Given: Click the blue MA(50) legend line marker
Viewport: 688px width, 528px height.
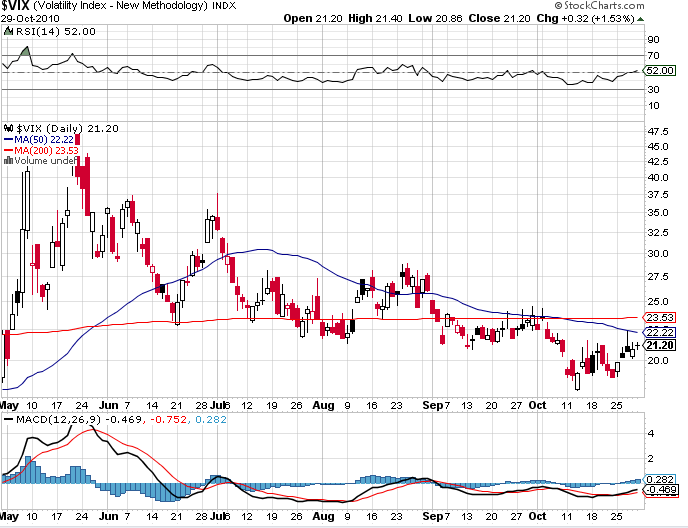Looking at the screenshot, I should 10,139.
